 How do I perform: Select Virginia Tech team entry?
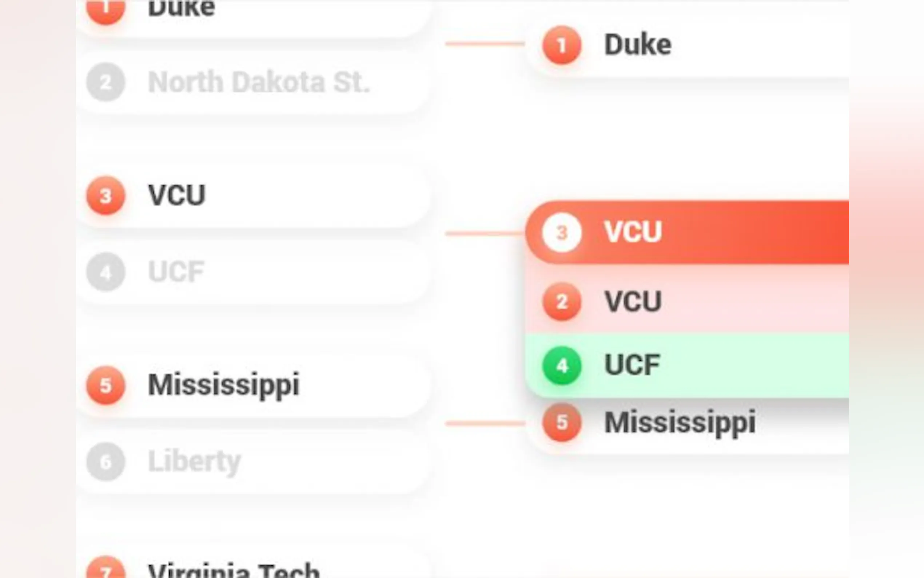click(x=233, y=570)
